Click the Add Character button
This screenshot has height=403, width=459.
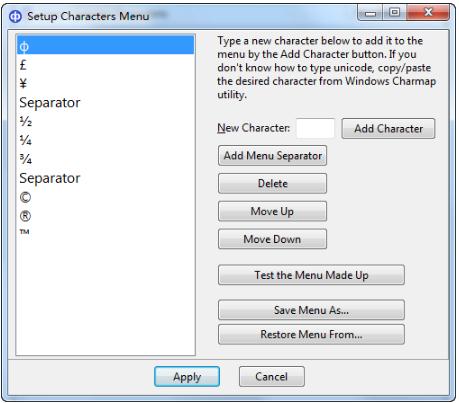pyautogui.click(x=388, y=128)
